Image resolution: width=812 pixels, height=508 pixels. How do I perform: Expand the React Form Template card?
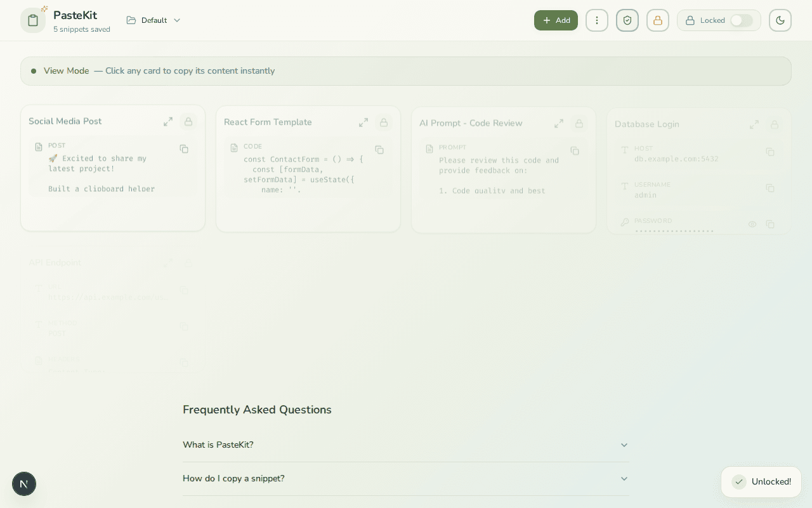point(363,123)
